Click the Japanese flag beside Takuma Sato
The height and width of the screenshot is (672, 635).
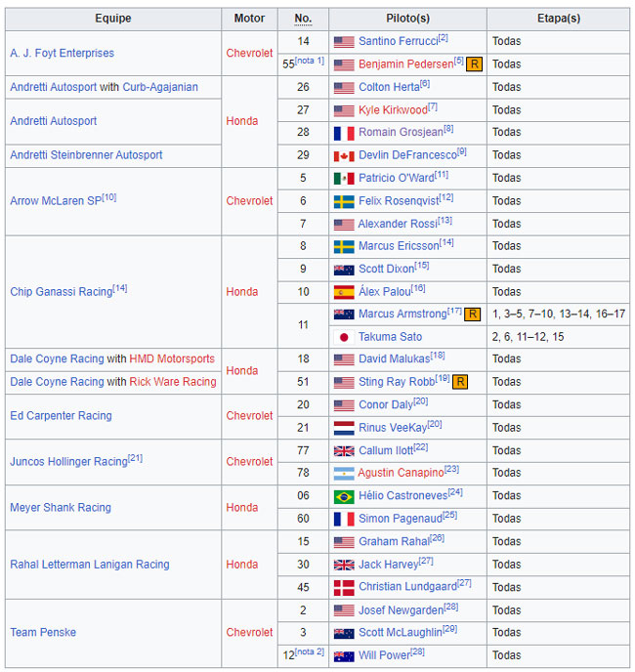[x=344, y=337]
